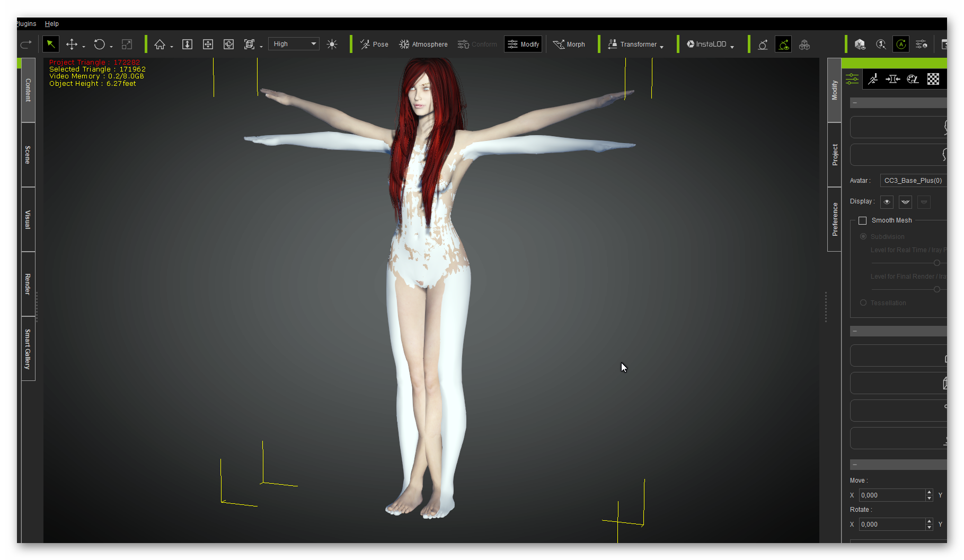
Task: Click the stacked cubes icon
Action: point(804,45)
